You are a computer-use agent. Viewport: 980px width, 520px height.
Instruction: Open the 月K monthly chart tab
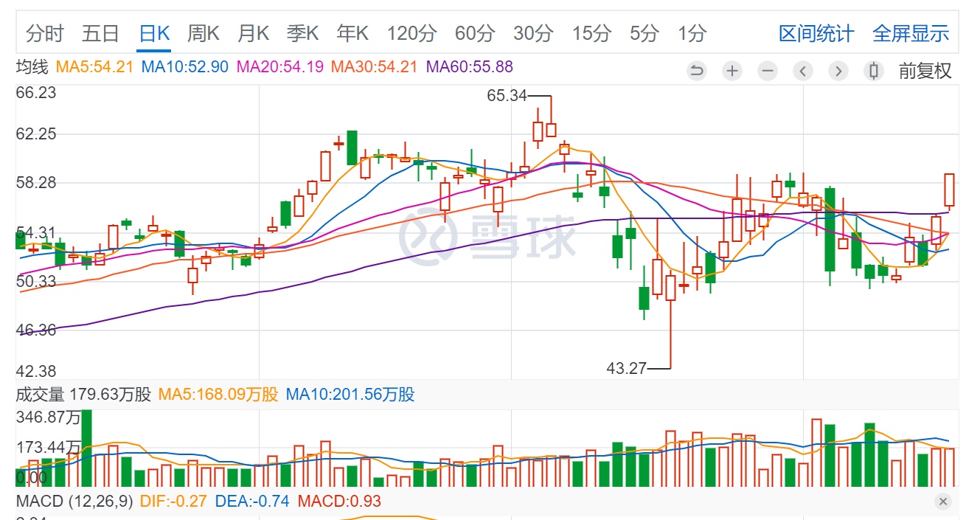(254, 33)
